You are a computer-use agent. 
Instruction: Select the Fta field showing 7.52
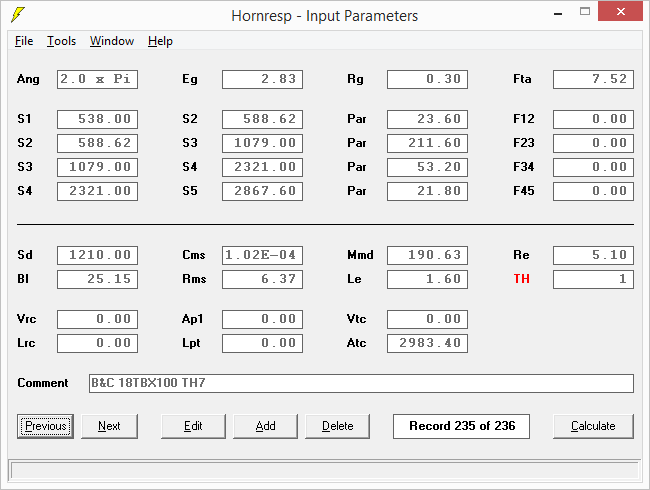coord(593,79)
